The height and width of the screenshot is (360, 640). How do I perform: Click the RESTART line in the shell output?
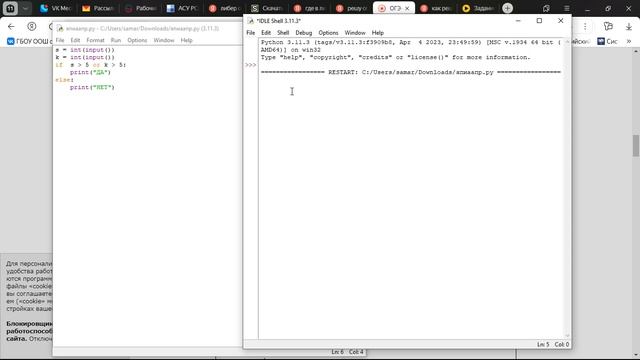[x=411, y=72]
